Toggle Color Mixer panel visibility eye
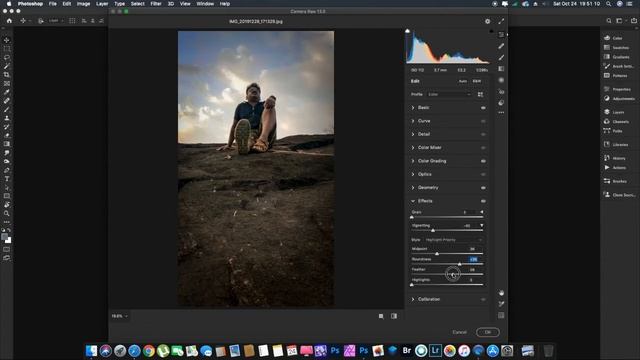640x360 pixels. pyautogui.click(x=483, y=148)
